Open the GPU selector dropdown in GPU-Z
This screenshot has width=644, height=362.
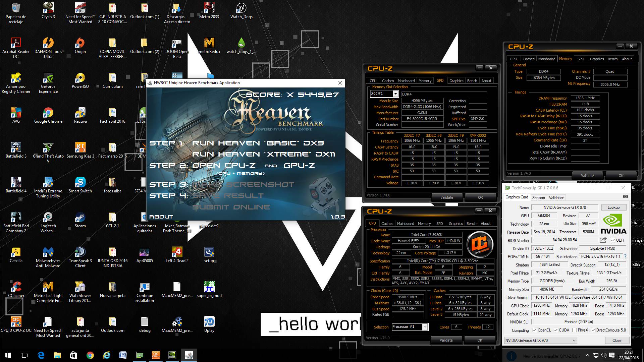tap(541, 341)
